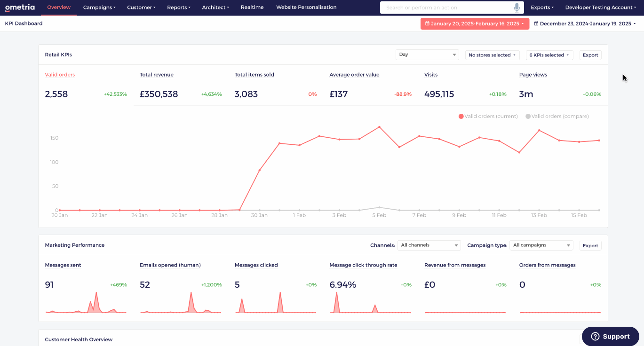Open the current date range picker
Viewport: 644px width, 346px height.
click(474, 24)
